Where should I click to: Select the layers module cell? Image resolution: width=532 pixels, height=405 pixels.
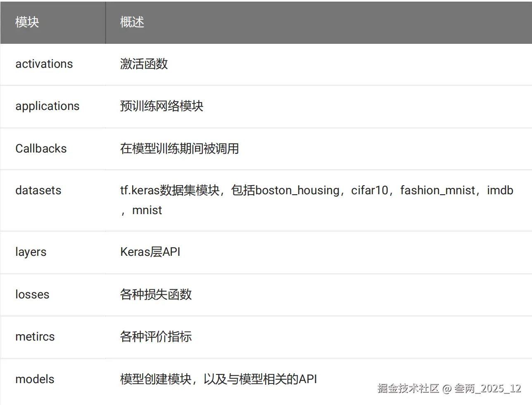[31, 252]
